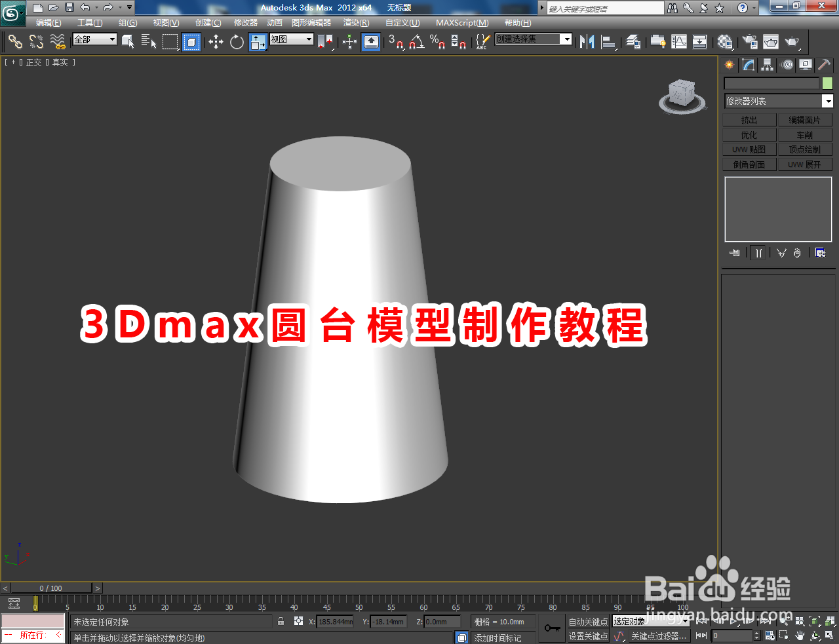Open the Utilities panel hammer icon
Screen dimensions: 839x644
(x=823, y=64)
